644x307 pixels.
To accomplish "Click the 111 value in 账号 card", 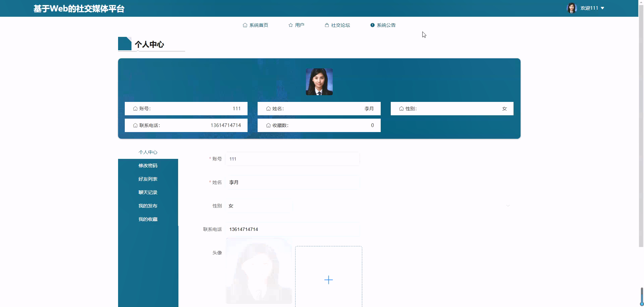I will click(x=236, y=109).
